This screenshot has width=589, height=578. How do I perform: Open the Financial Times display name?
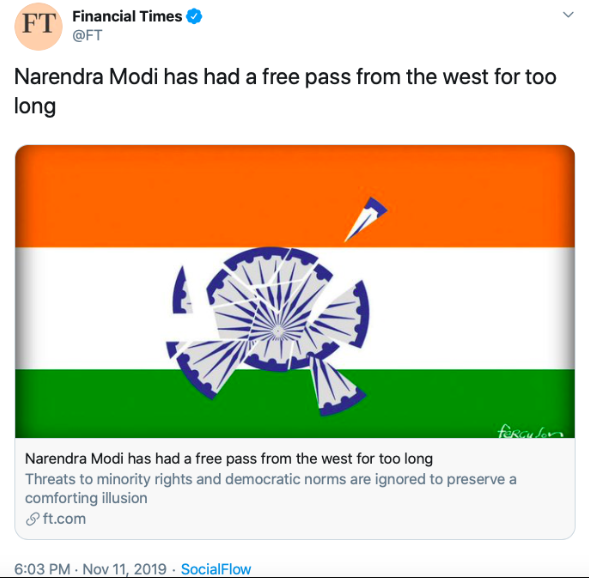tap(127, 17)
